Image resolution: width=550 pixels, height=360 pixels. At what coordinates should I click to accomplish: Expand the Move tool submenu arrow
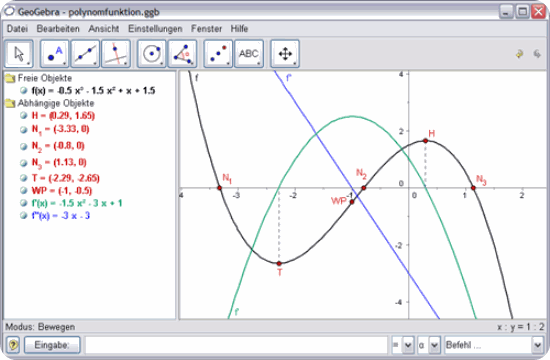pos(29,64)
